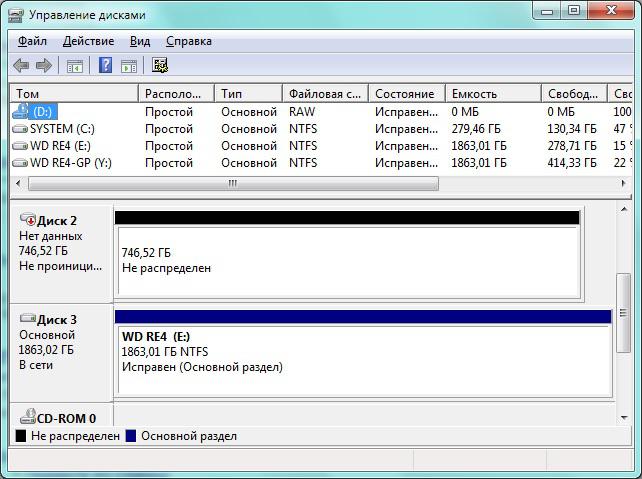642x479 pixels.
Task: Sort by the Состояние column header
Action: click(405, 93)
